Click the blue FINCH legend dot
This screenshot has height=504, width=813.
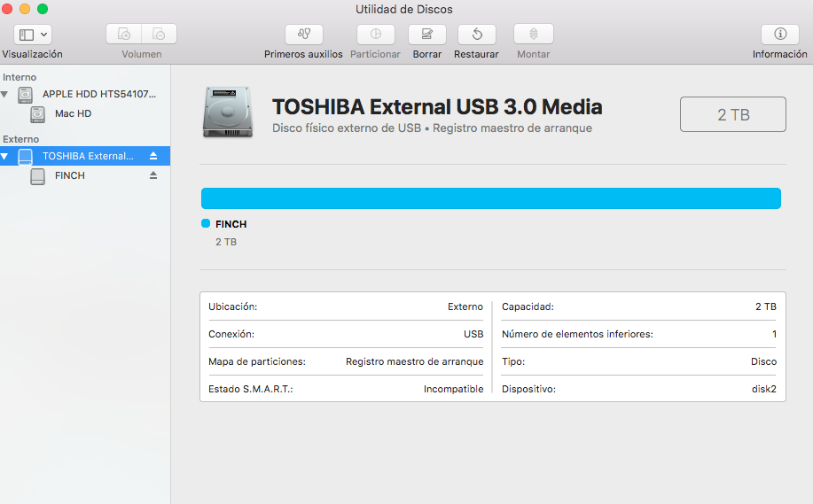[206, 223]
